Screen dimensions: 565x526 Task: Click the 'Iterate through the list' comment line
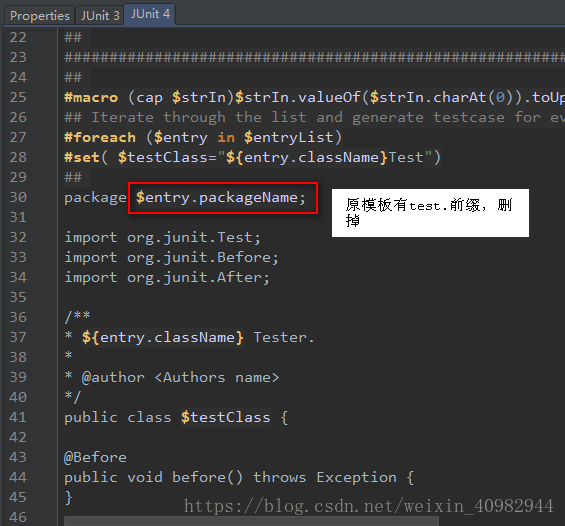click(x=314, y=117)
